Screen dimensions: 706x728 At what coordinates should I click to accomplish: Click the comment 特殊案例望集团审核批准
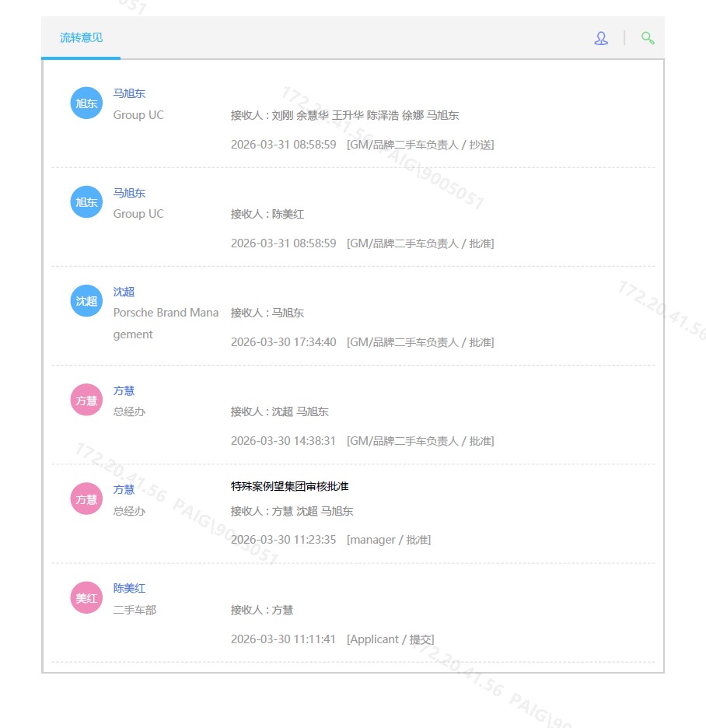tap(289, 486)
